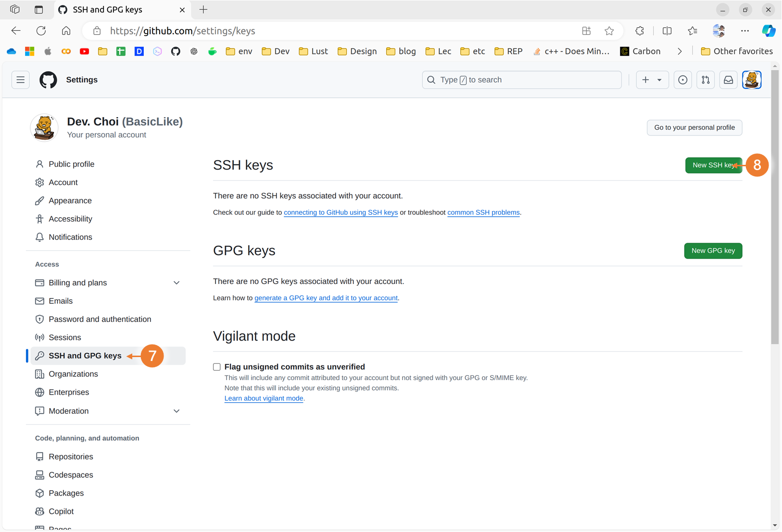Open the Microsoft bookmark icon
This screenshot has width=782, height=532.
click(x=30, y=51)
